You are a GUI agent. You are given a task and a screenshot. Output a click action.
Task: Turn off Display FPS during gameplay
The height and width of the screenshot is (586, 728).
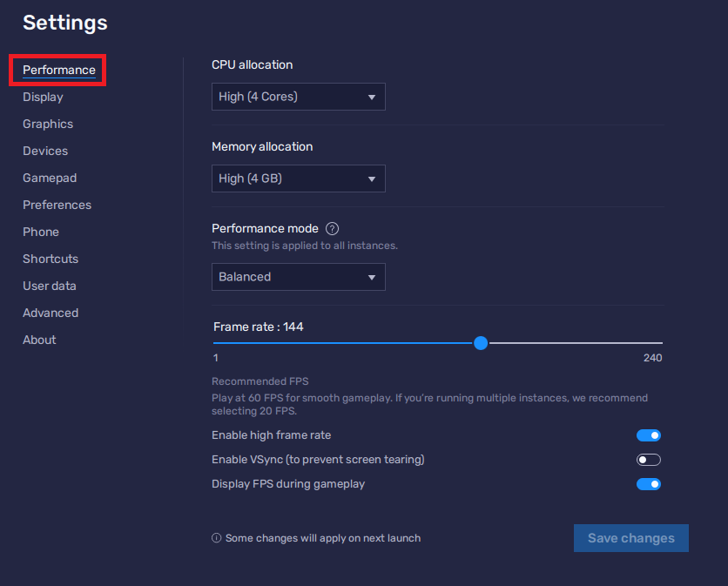point(648,483)
